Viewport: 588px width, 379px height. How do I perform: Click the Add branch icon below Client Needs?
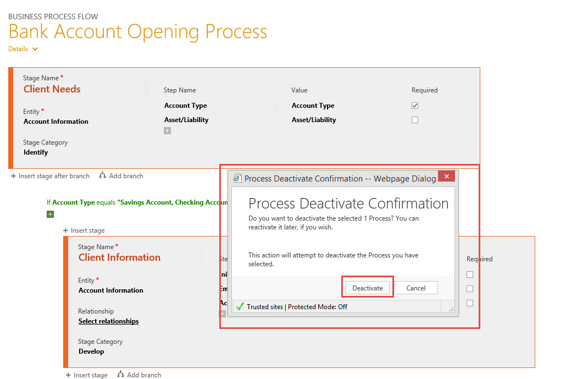[102, 175]
